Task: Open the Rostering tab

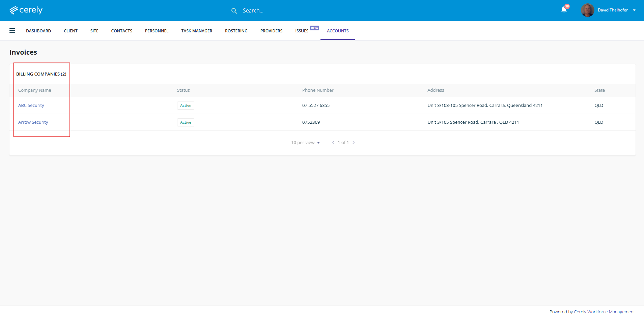Action: 236,31
